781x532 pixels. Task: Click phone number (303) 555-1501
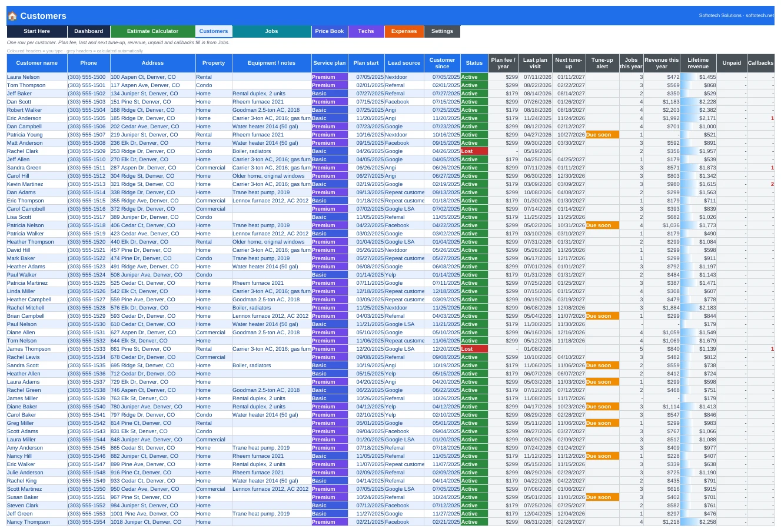(89, 85)
